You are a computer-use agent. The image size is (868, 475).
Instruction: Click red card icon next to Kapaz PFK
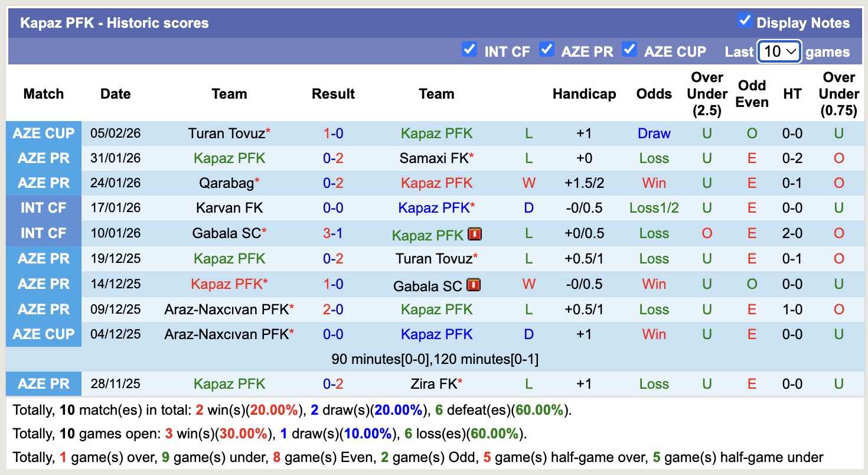point(475,234)
